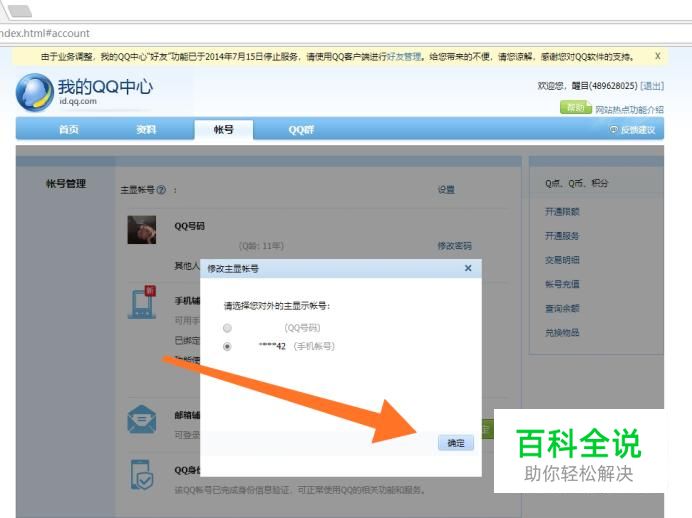Viewport: 692px width, 518px height.
Task: Click the QQ center globe logo
Action: click(34, 92)
